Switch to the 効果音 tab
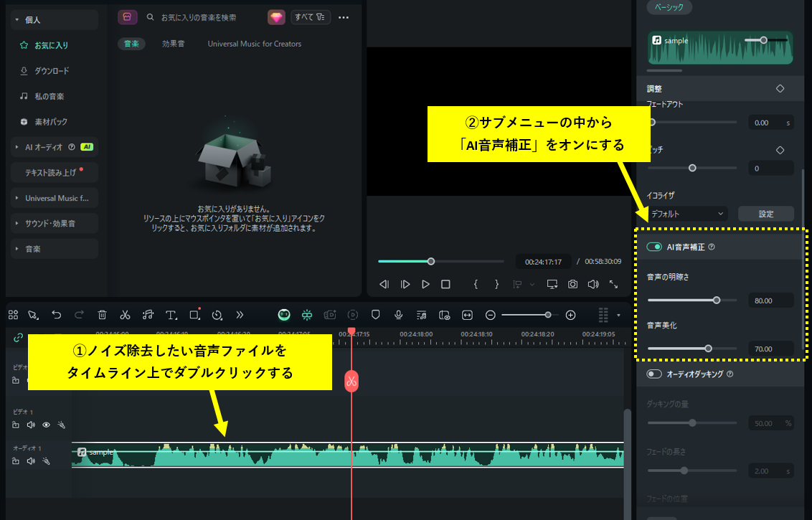 pos(173,44)
